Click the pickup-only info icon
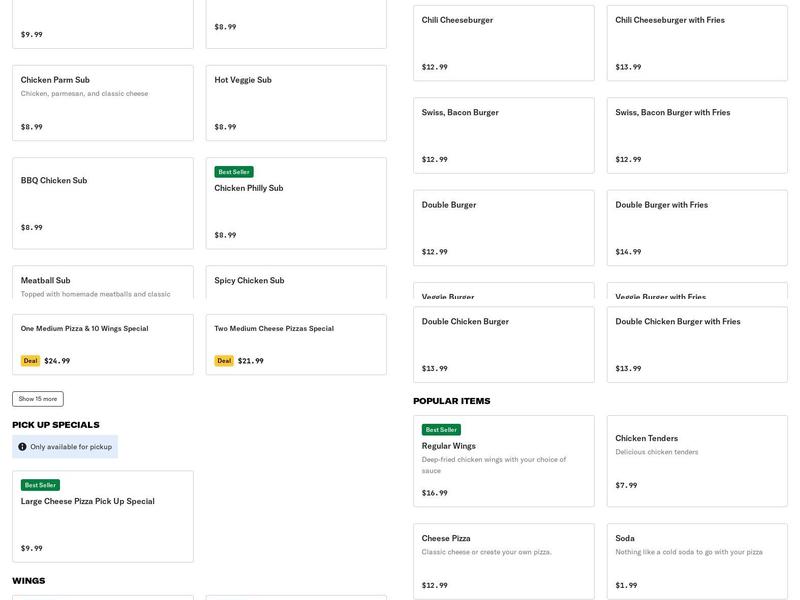The height and width of the screenshot is (600, 800). (x=22, y=447)
